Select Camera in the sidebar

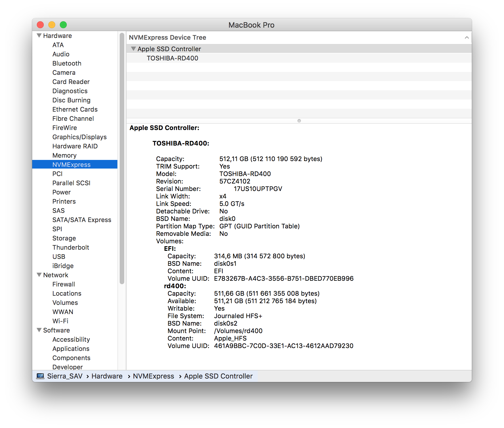(64, 72)
